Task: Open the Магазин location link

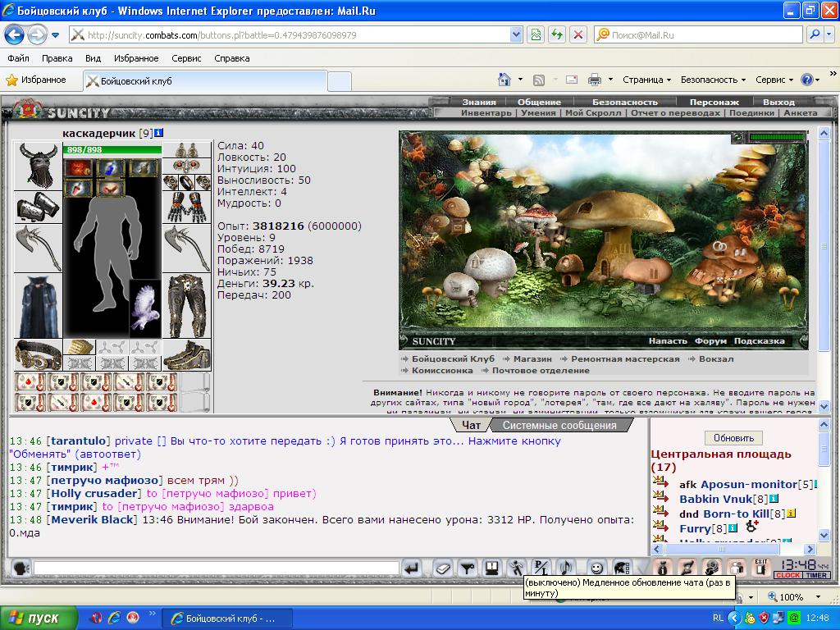Action: pyautogui.click(x=532, y=359)
